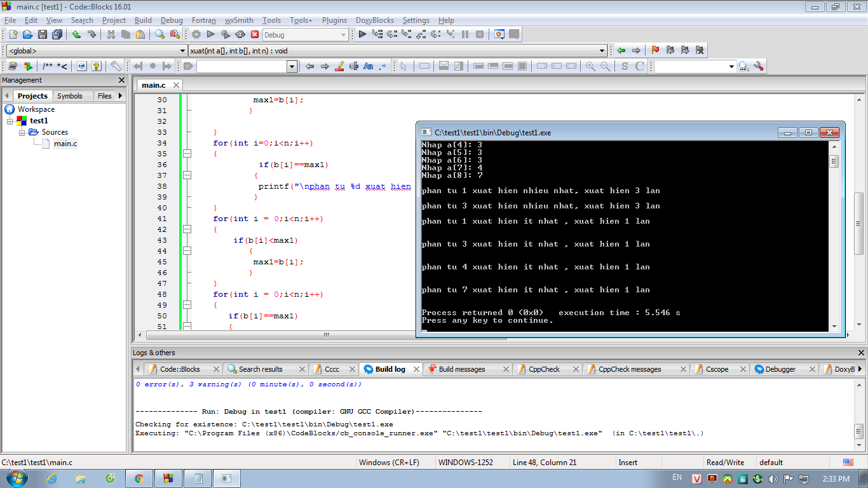Click the Rebuild icon in the toolbar

point(240,34)
